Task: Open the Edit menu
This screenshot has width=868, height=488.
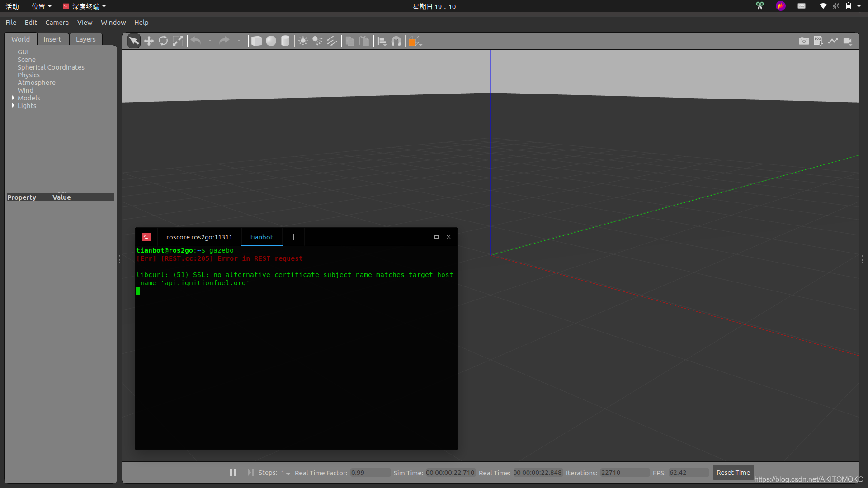Action: coord(30,22)
